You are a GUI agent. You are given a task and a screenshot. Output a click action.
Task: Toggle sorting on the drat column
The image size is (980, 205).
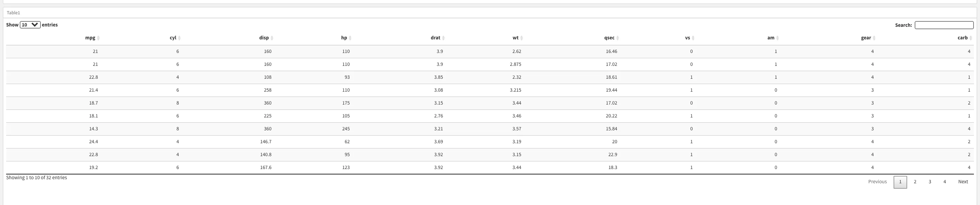click(444, 38)
